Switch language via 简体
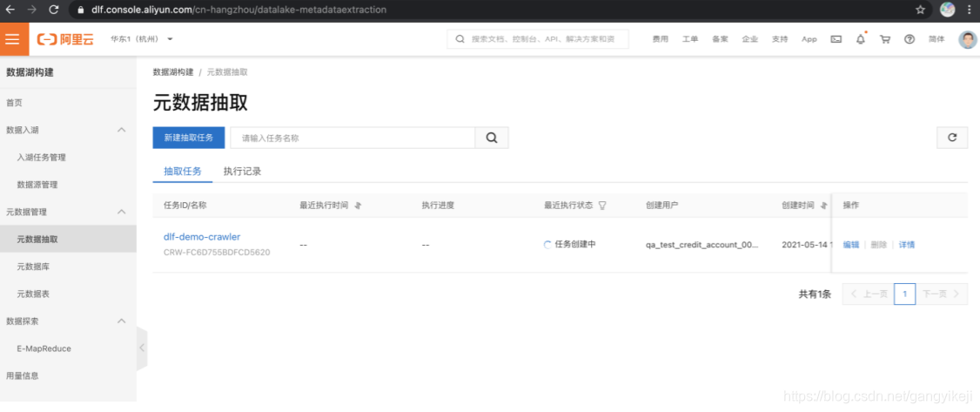980x412 pixels. point(936,39)
